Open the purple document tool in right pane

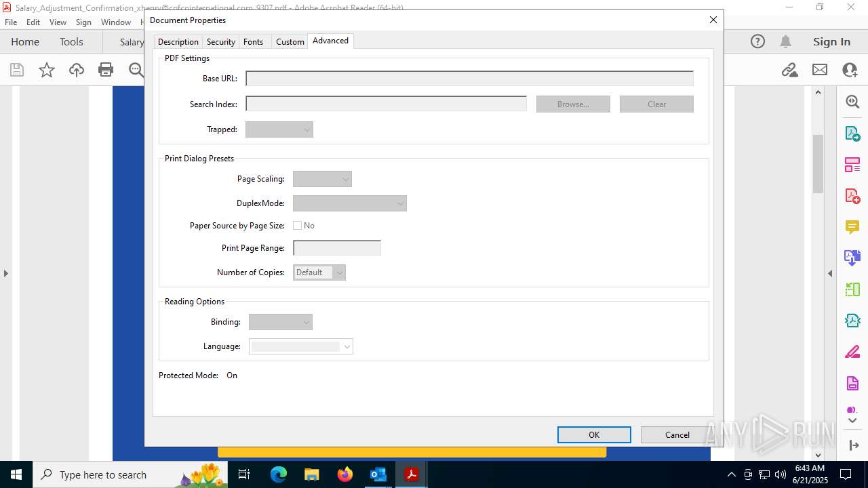tap(852, 384)
